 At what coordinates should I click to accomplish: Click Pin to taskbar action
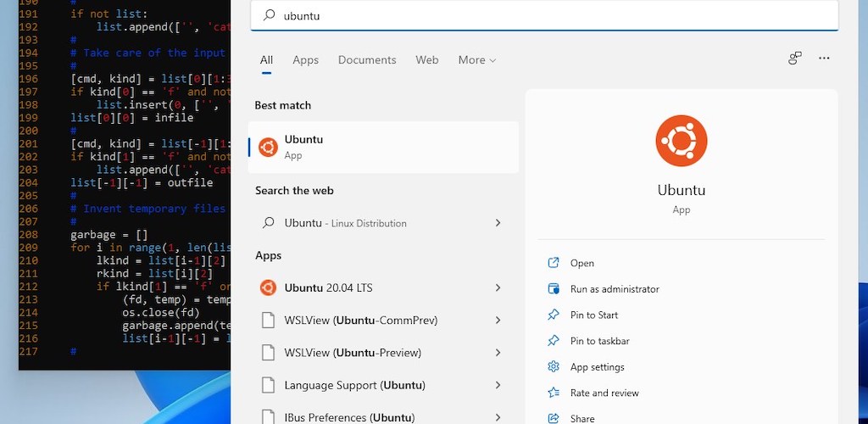(599, 341)
